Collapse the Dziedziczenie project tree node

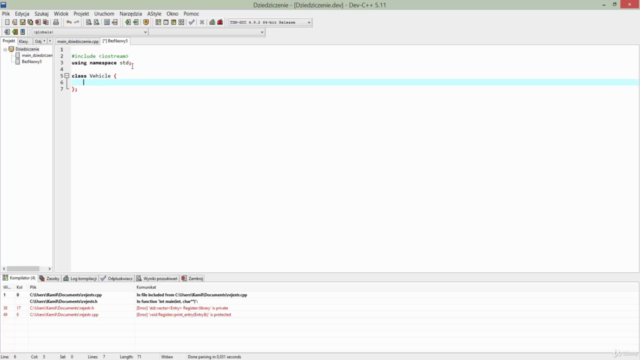[x=5, y=49]
